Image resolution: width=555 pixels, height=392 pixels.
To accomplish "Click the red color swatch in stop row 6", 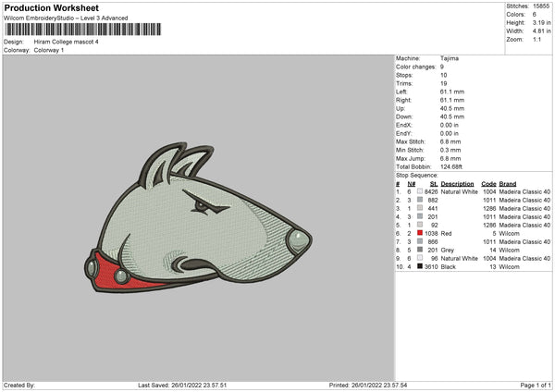I will pos(420,233).
